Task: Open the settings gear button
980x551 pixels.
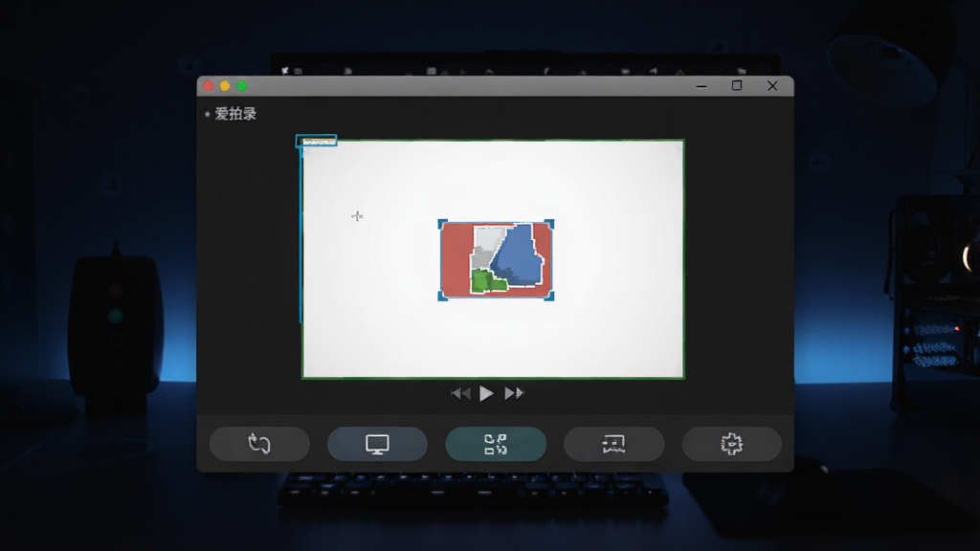Action: pyautogui.click(x=731, y=444)
